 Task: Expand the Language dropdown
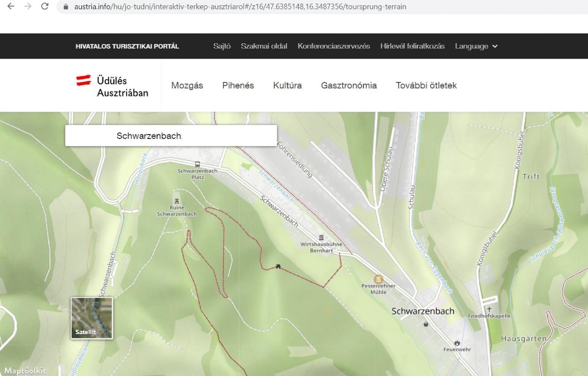click(476, 46)
